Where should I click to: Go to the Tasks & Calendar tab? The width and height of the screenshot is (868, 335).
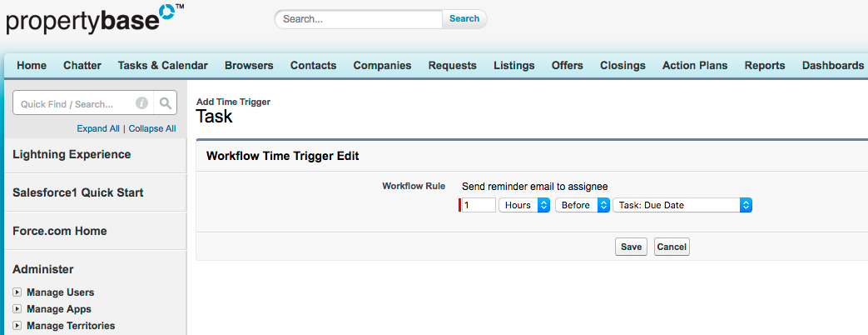pos(163,66)
